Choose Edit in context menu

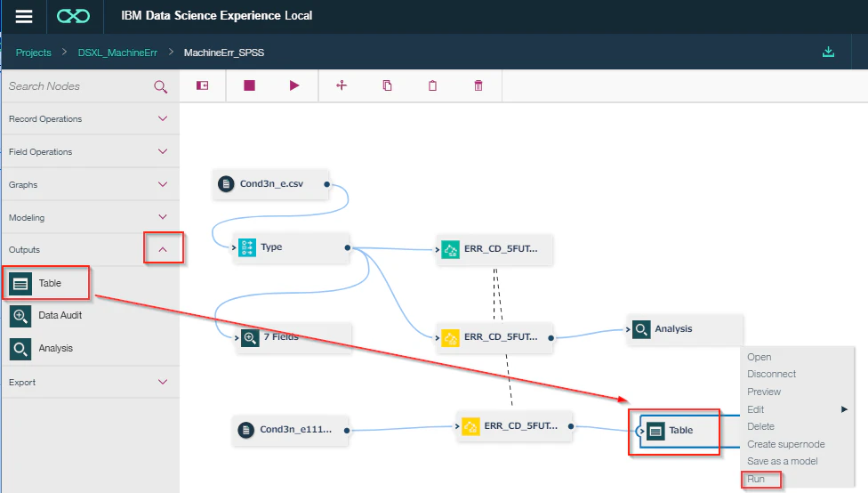(756, 409)
